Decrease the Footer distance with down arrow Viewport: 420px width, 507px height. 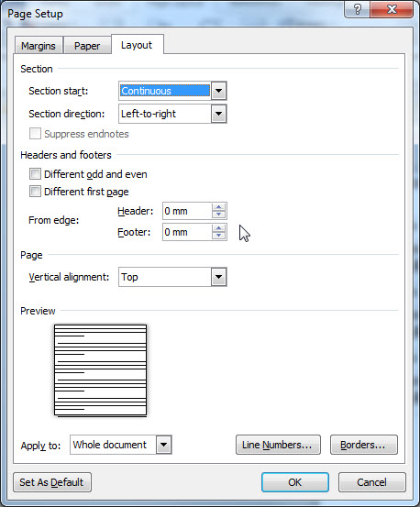coord(219,236)
